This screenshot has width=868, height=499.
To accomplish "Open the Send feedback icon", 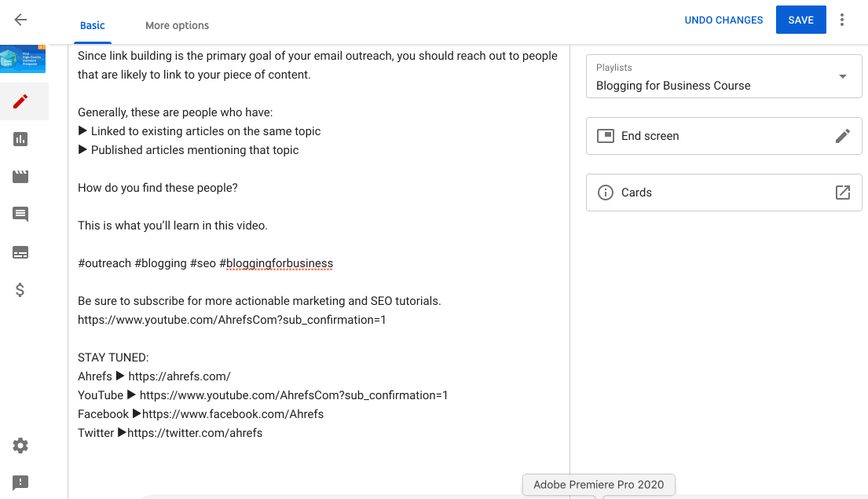I will 20,482.
